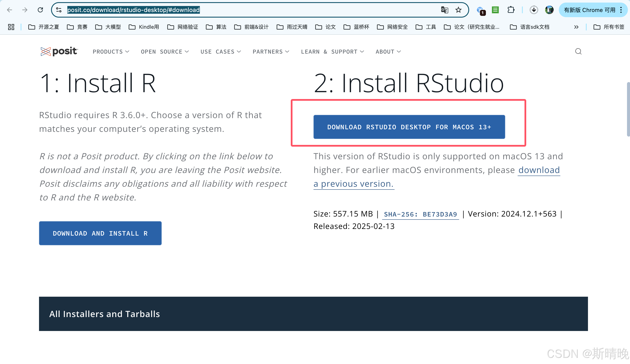Click the browser back arrow
The width and height of the screenshot is (630, 364).
(9, 10)
